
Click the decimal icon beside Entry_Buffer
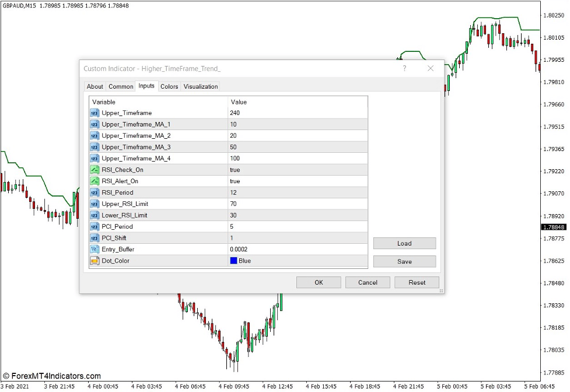click(x=95, y=249)
